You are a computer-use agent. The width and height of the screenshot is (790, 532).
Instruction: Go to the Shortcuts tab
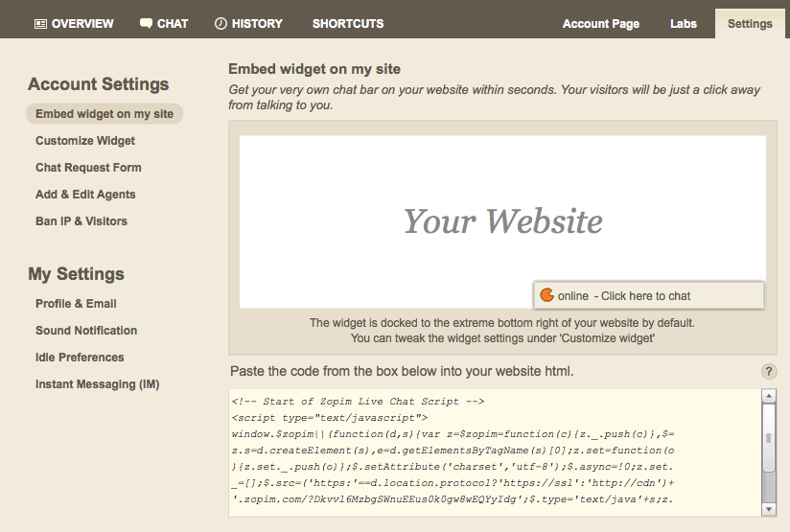click(x=347, y=23)
